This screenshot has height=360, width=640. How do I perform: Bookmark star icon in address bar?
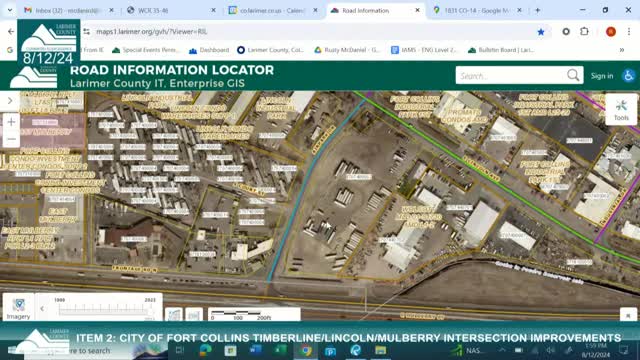pyautogui.click(x=541, y=31)
